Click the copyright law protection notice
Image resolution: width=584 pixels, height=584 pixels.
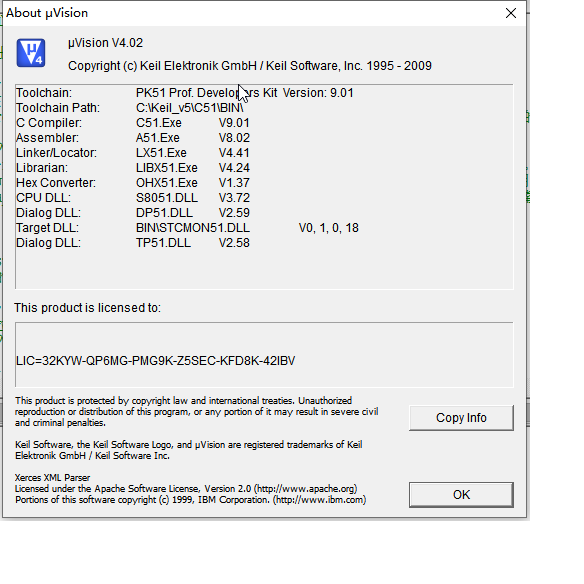(x=196, y=412)
